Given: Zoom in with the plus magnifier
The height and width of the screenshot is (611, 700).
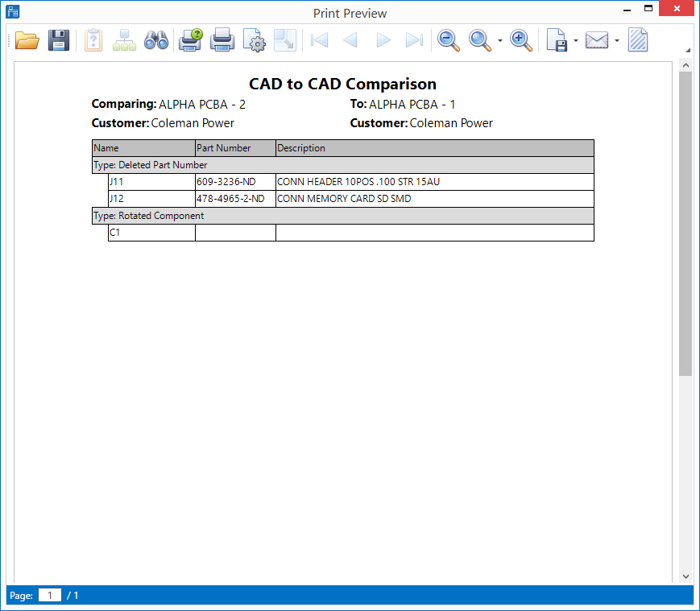Looking at the screenshot, I should [521, 40].
